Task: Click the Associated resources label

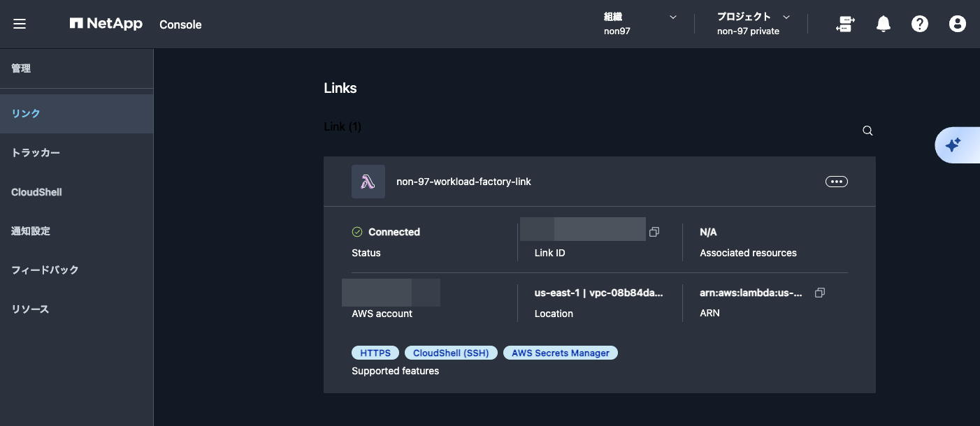Action: [x=748, y=253]
